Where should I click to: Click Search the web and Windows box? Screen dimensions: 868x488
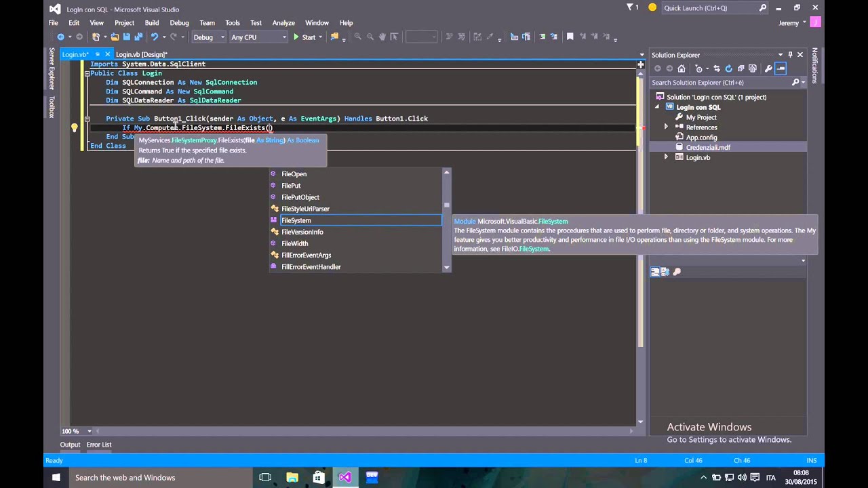pos(159,477)
